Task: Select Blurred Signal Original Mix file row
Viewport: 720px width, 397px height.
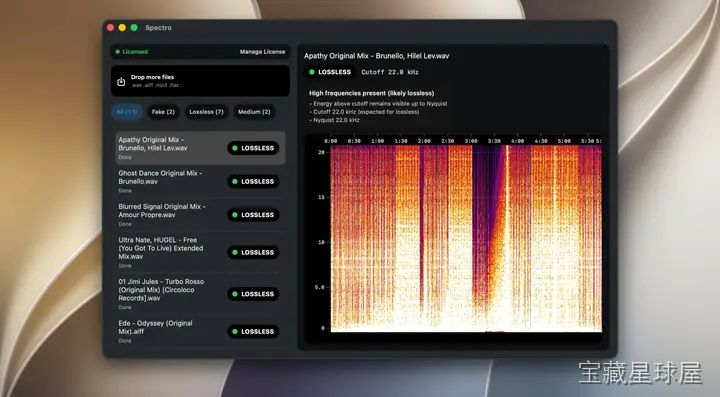Action: pos(200,215)
